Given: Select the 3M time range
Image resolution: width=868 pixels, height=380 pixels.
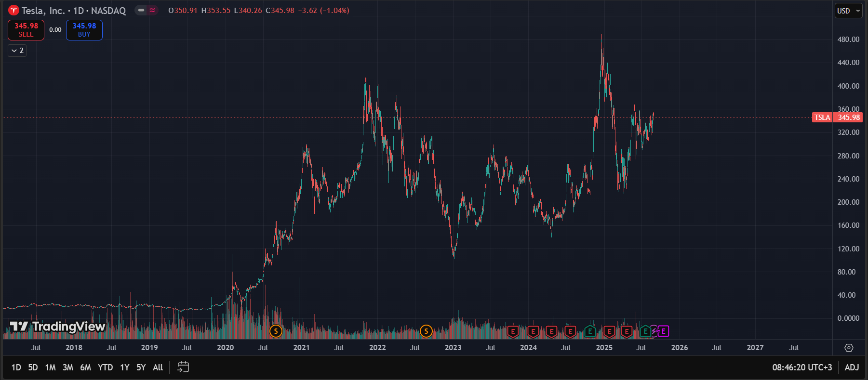Looking at the screenshot, I should (x=68, y=367).
